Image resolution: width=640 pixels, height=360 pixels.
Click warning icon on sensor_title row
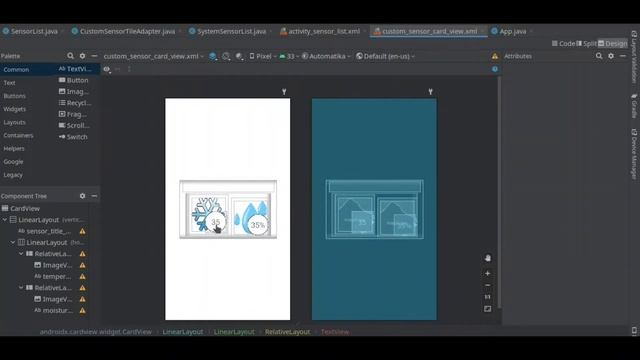coord(82,231)
